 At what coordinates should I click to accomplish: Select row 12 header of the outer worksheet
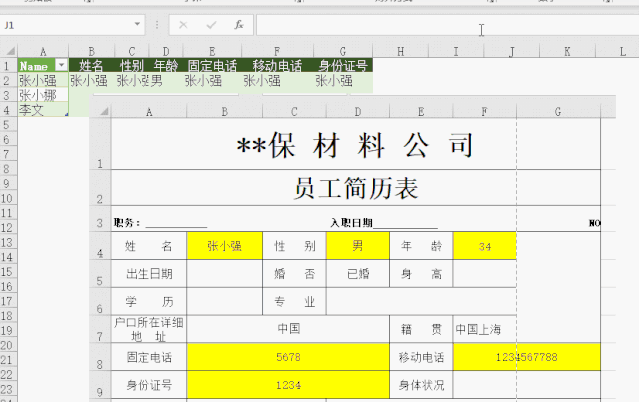coord(7,228)
